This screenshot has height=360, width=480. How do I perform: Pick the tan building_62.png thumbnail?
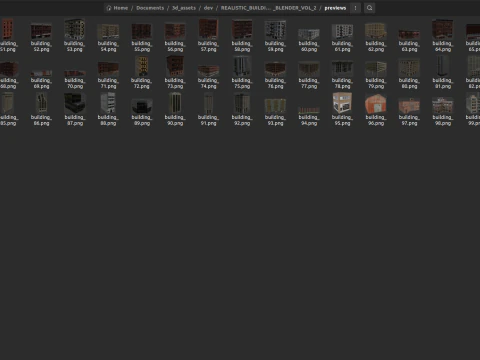click(x=376, y=31)
